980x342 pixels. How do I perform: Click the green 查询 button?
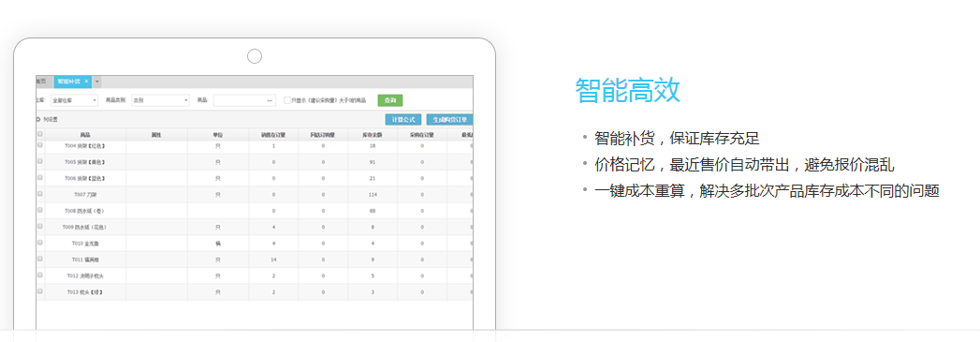tap(390, 100)
